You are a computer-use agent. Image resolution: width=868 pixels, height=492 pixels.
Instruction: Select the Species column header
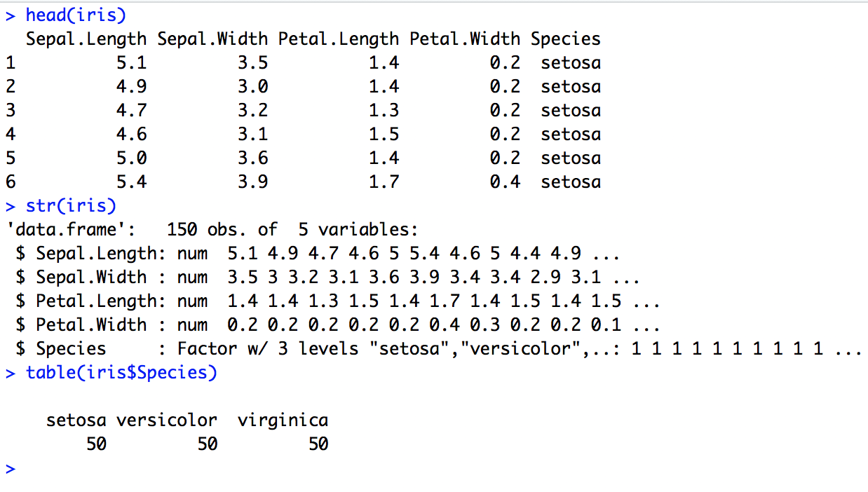pos(565,39)
